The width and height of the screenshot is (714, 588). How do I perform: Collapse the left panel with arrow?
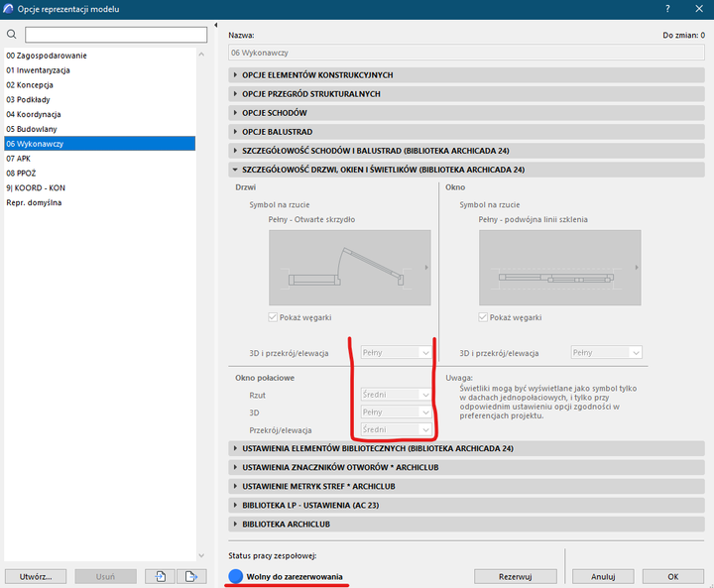point(216,25)
